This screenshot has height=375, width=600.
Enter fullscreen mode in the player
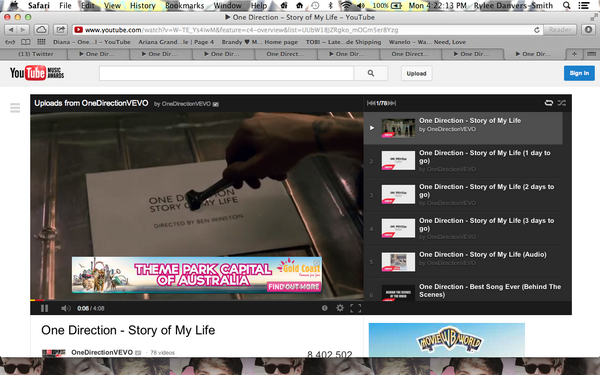355,308
